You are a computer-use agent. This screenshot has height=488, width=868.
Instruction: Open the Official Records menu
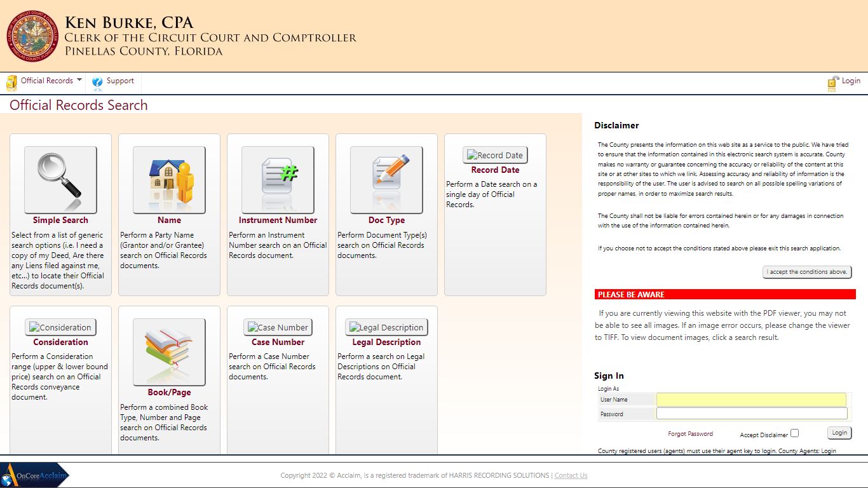point(47,81)
